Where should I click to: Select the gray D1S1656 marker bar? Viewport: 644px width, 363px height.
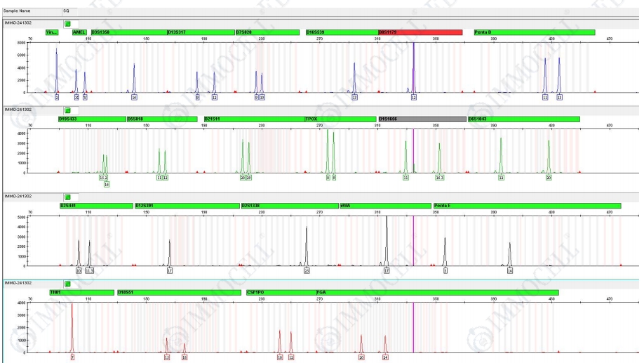click(x=422, y=119)
